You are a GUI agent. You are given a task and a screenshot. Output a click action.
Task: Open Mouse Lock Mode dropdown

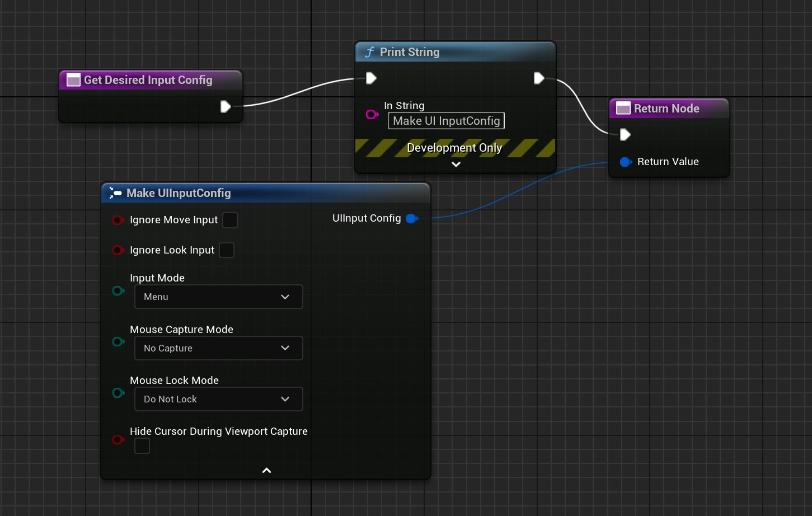click(218, 399)
